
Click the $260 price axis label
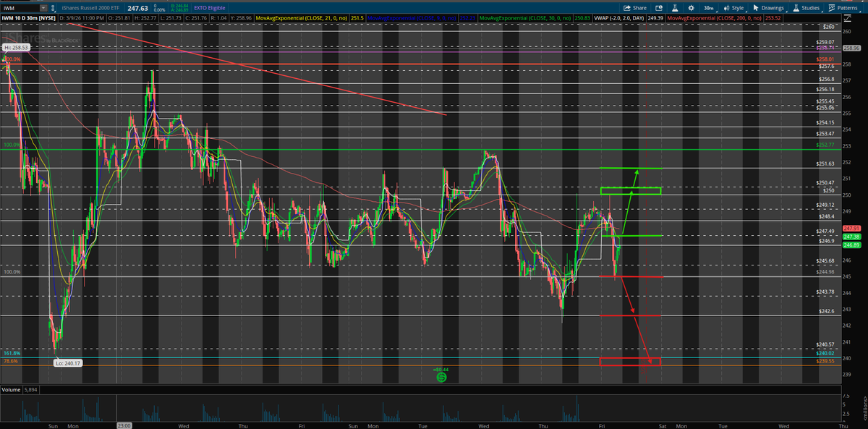tap(829, 27)
